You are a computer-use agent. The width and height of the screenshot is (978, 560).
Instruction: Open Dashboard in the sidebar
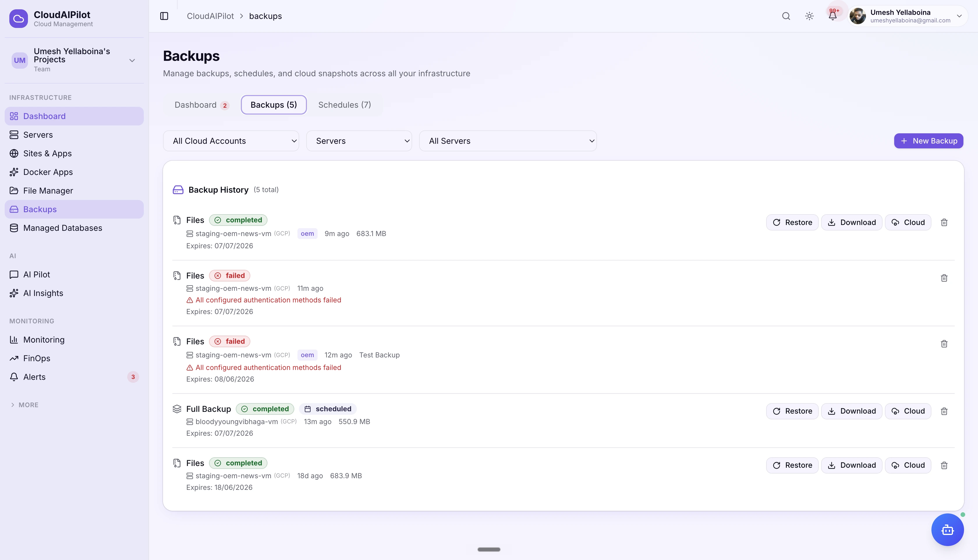[74, 116]
